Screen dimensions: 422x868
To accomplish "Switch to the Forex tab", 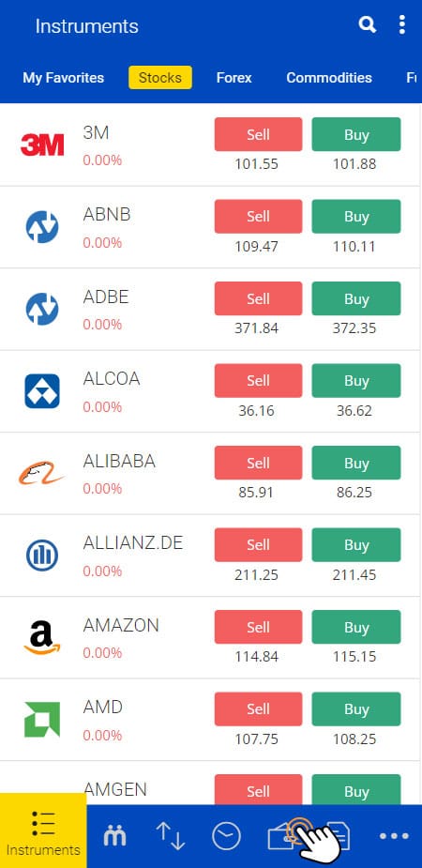I will [x=234, y=78].
